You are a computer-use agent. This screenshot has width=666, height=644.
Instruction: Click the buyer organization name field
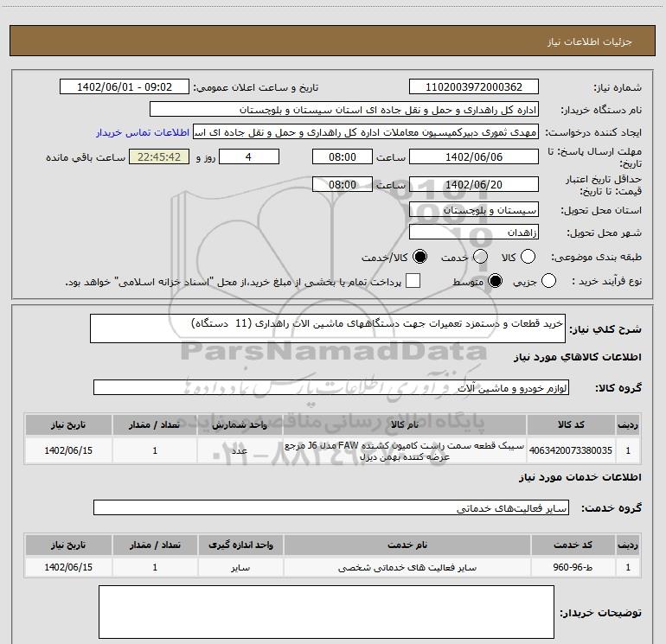click(344, 110)
